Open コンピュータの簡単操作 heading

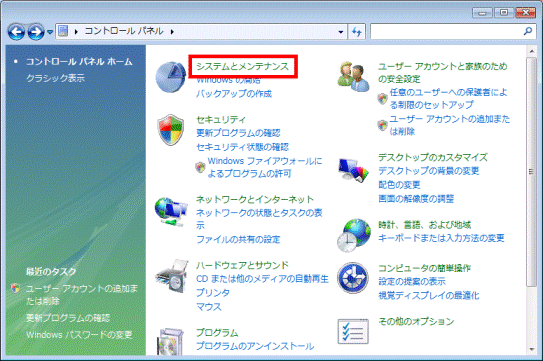[x=424, y=268]
